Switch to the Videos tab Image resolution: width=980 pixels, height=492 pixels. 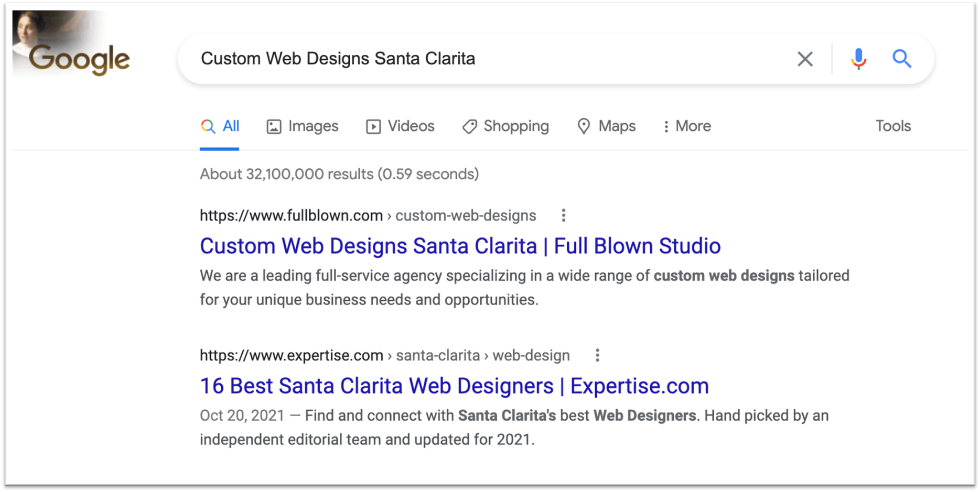[400, 126]
